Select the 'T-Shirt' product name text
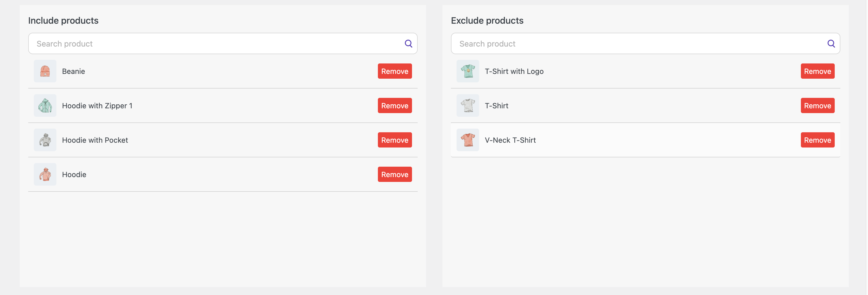 (x=496, y=106)
